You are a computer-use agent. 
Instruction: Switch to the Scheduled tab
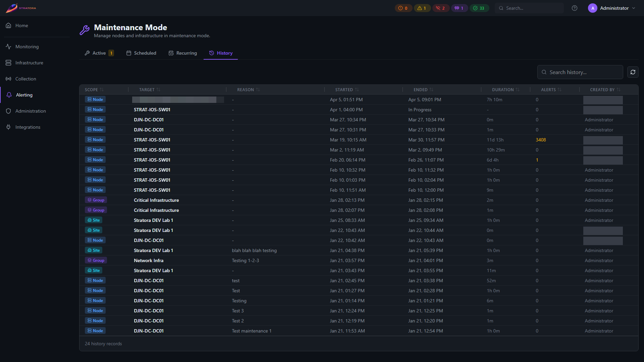(x=141, y=53)
